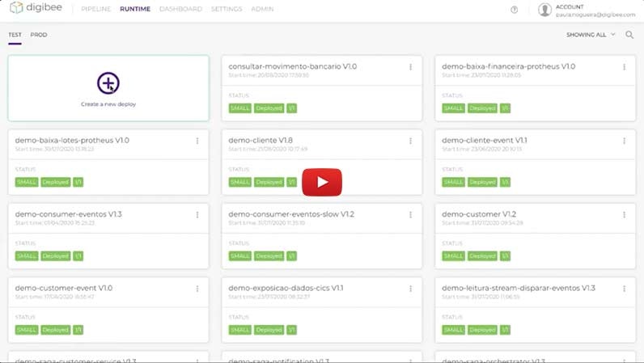Click SMALL badge on consultar-movimento-bancario card
The width and height of the screenshot is (644, 363).
[x=239, y=108]
